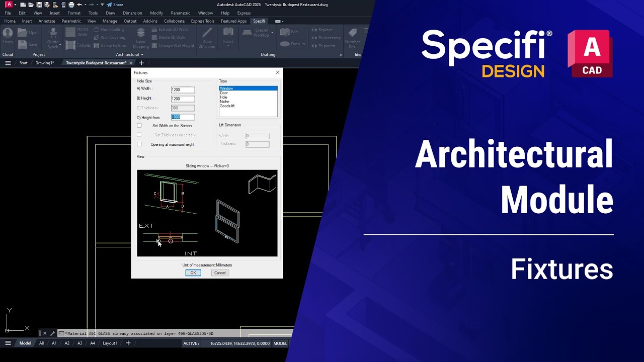Click the MODEL status bar button

coord(280,343)
